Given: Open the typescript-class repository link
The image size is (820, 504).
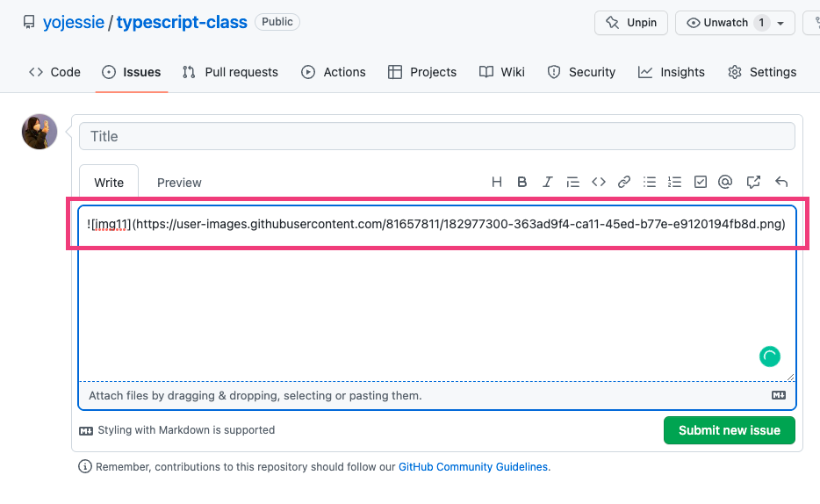Looking at the screenshot, I should [x=182, y=22].
